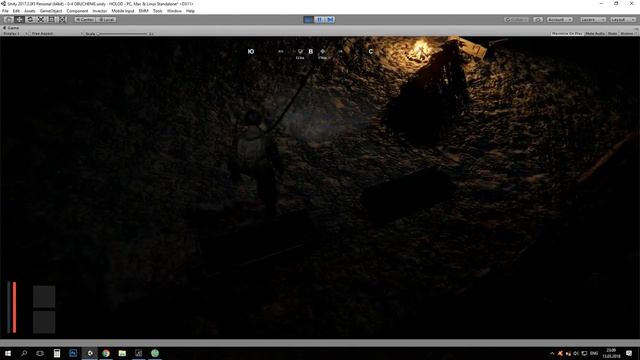Switch to Unity on taskbar
640x360 pixels.
[x=90, y=353]
